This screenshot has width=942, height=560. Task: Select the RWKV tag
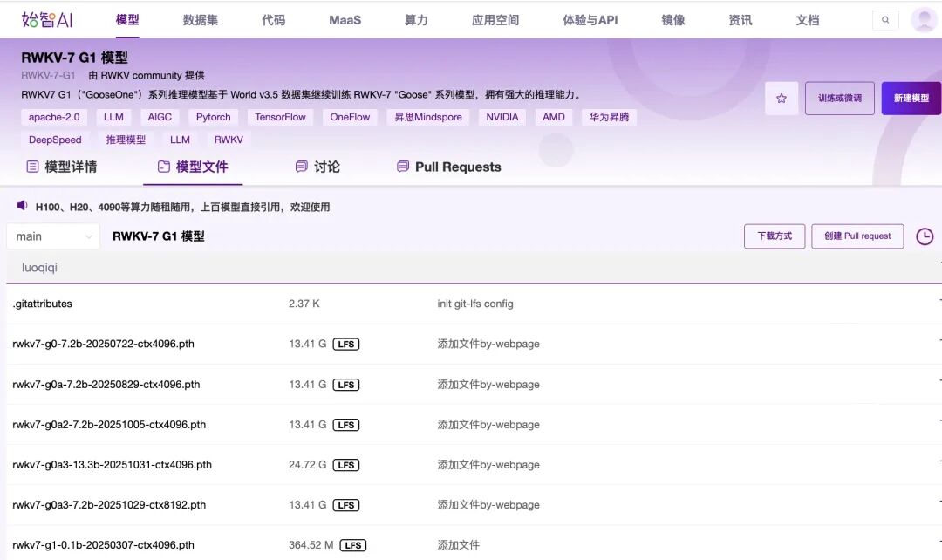[x=229, y=140]
